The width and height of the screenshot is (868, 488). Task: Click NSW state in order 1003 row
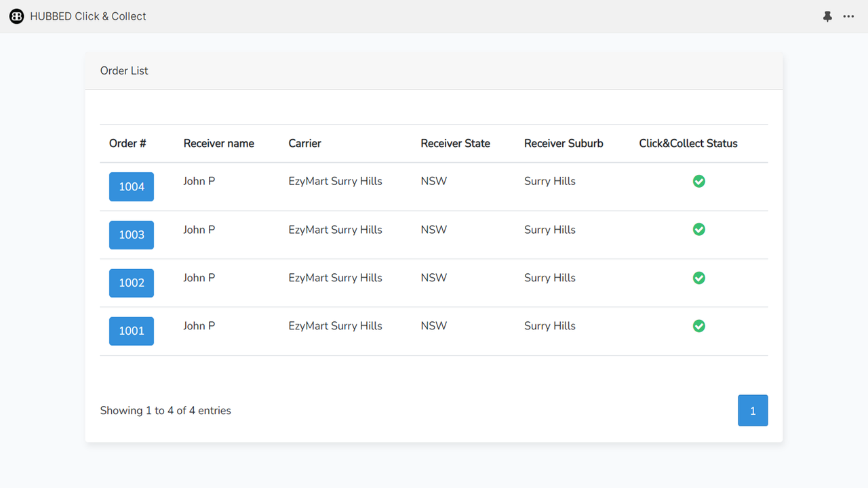pos(434,230)
